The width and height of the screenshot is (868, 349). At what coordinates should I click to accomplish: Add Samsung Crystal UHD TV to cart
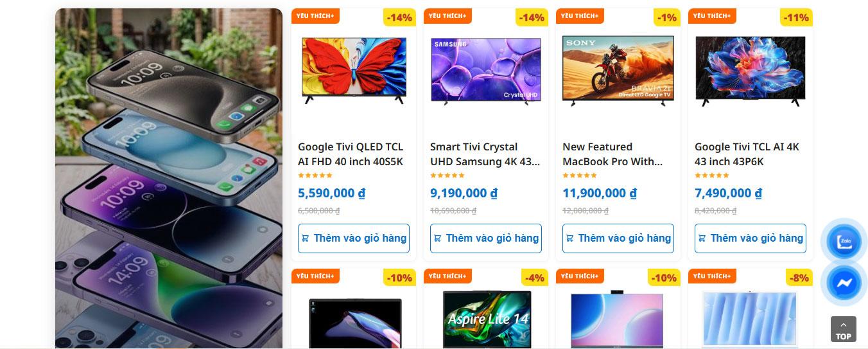pyautogui.click(x=486, y=238)
